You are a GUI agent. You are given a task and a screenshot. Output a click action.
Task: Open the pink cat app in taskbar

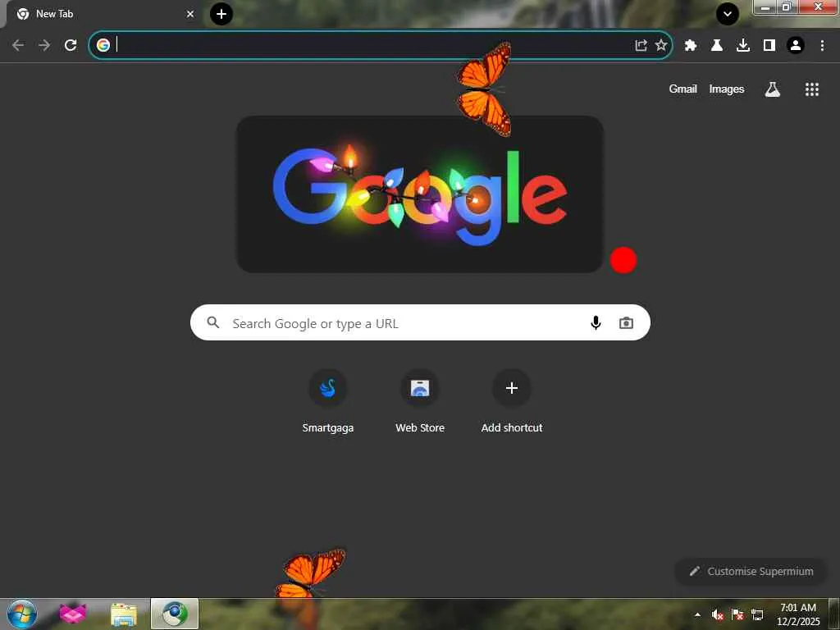click(73, 614)
